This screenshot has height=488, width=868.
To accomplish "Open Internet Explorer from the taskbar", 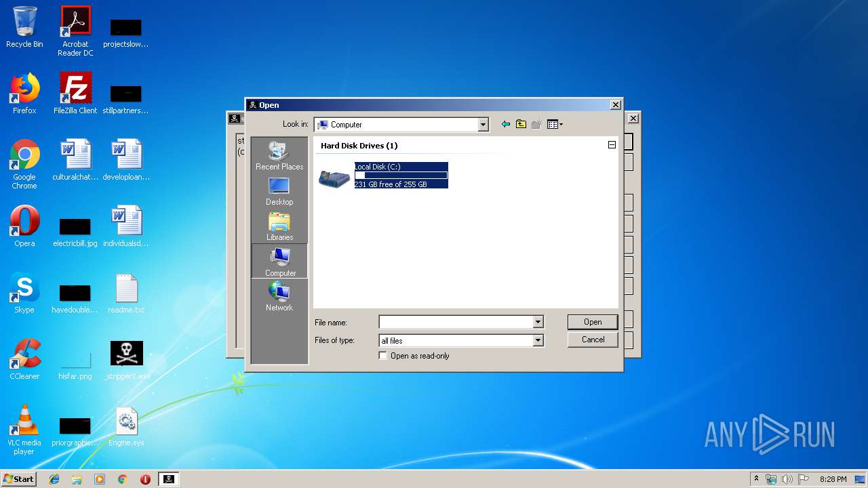I will [x=54, y=479].
